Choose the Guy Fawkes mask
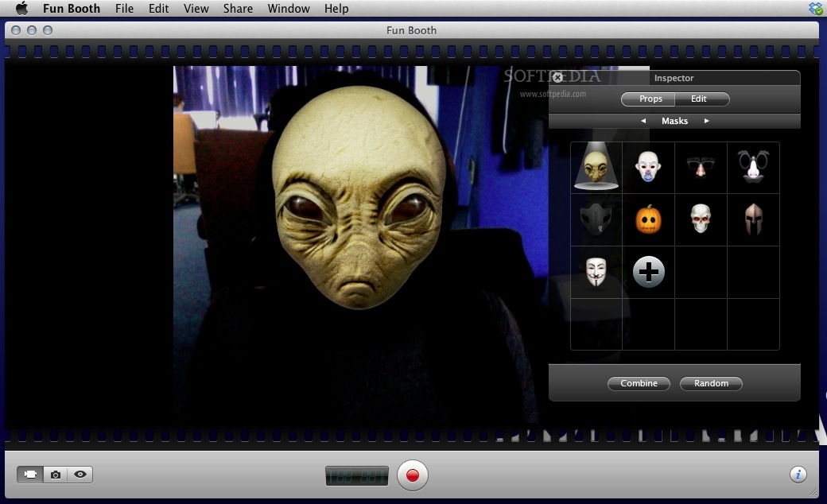This screenshot has height=504, width=827. (596, 272)
